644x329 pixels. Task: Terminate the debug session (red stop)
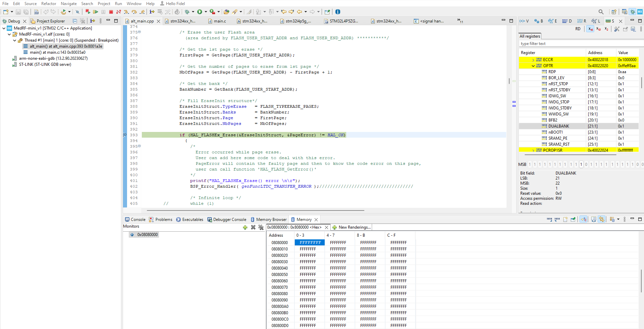(x=111, y=11)
